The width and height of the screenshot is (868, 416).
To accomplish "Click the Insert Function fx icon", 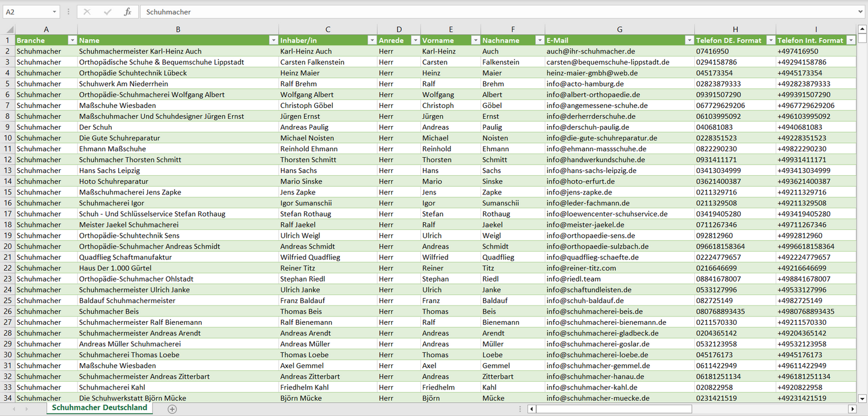I will click(x=127, y=12).
